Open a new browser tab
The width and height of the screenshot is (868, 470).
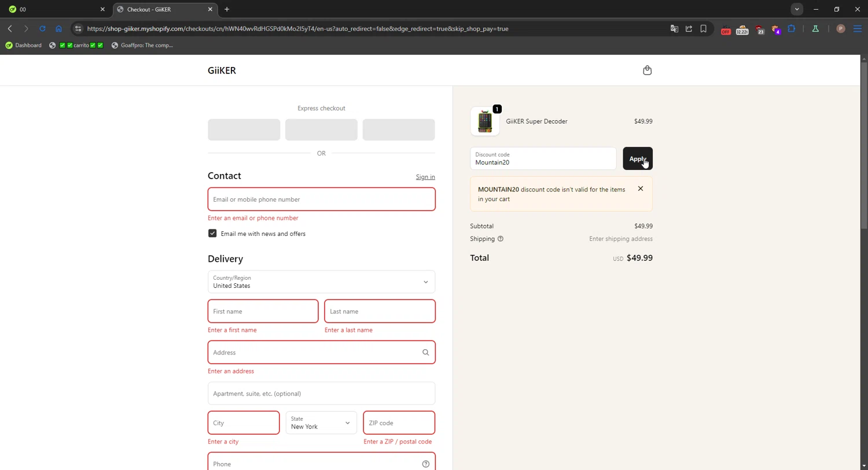coord(227,9)
